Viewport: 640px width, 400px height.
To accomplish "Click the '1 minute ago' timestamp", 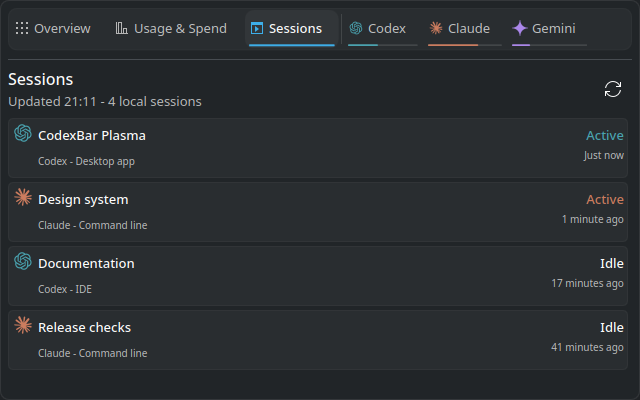I will click(x=593, y=220).
